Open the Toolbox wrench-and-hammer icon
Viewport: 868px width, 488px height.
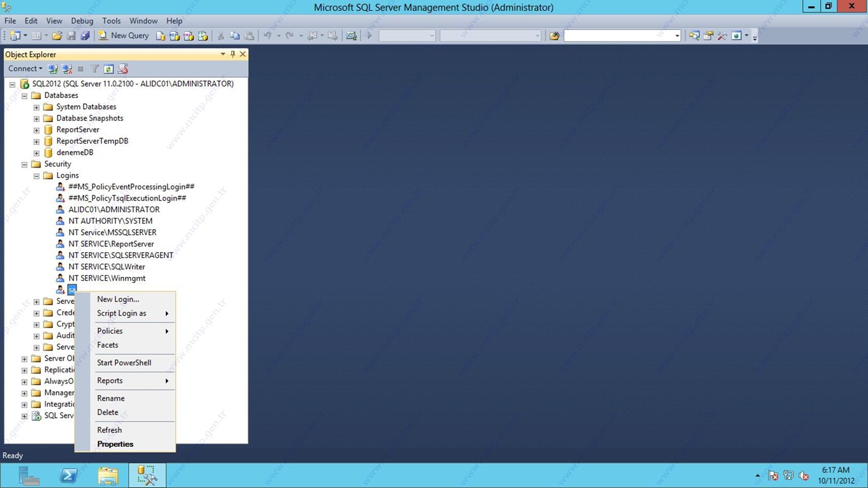coord(722,36)
